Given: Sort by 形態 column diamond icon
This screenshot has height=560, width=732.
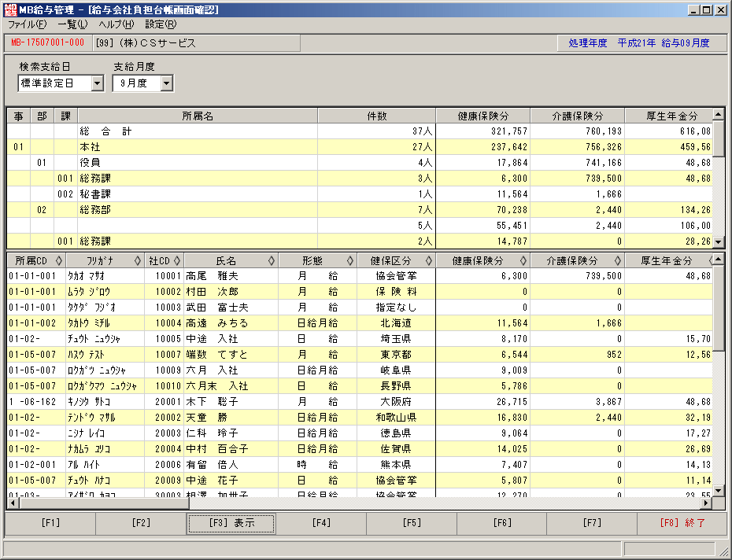Looking at the screenshot, I should click(x=350, y=261).
